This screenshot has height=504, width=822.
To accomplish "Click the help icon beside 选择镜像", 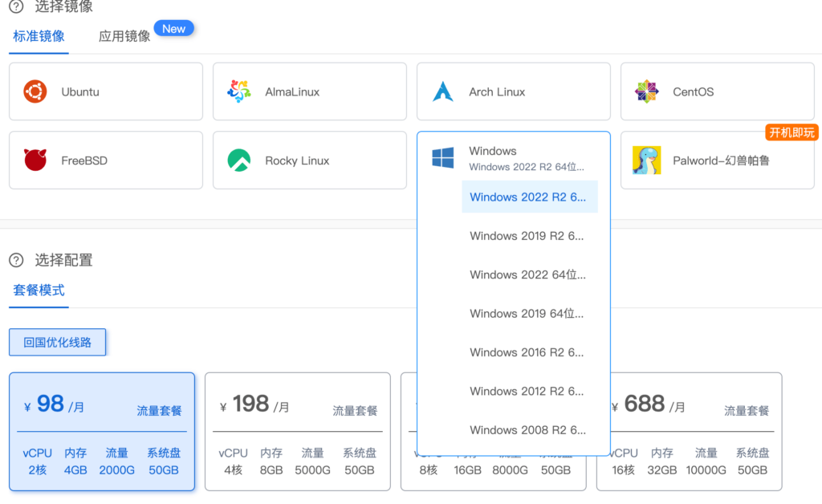I will [16, 6].
